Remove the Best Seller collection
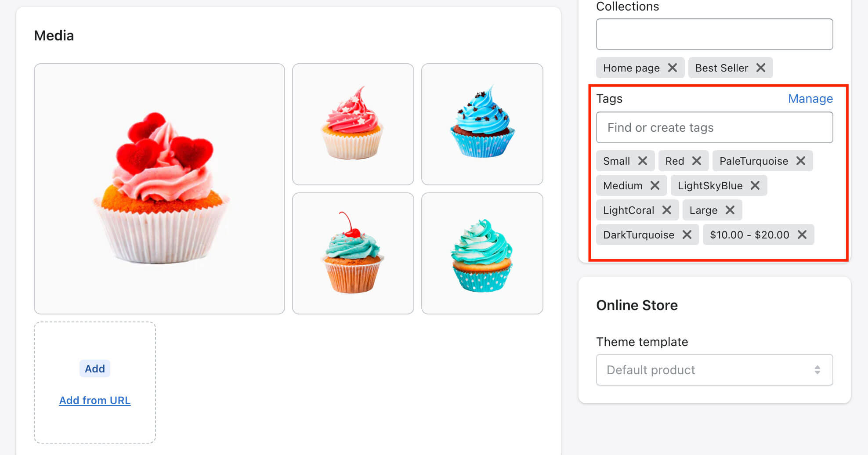This screenshot has width=868, height=455. [x=761, y=68]
